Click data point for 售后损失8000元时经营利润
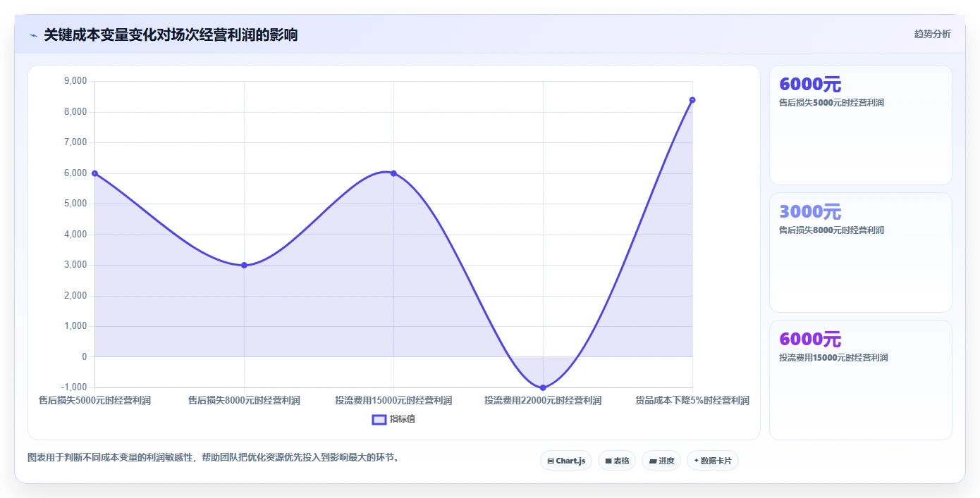The image size is (980, 498). pos(244,266)
